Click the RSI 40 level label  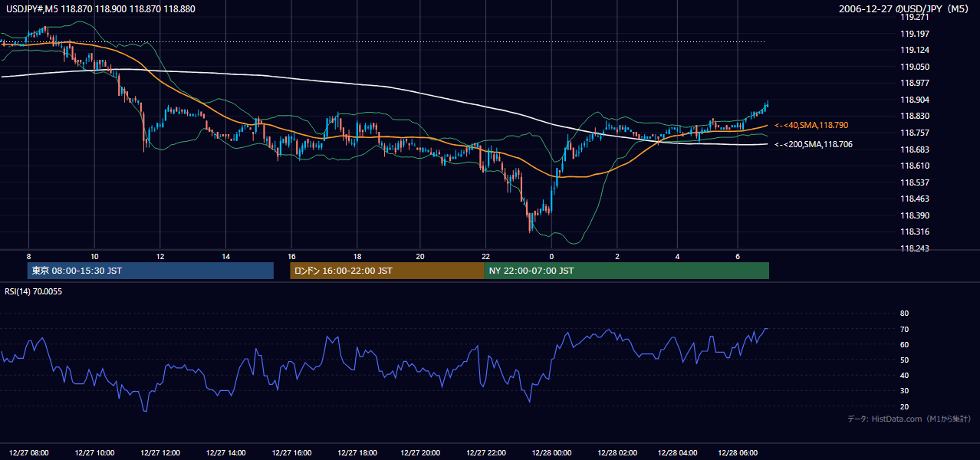tap(904, 376)
